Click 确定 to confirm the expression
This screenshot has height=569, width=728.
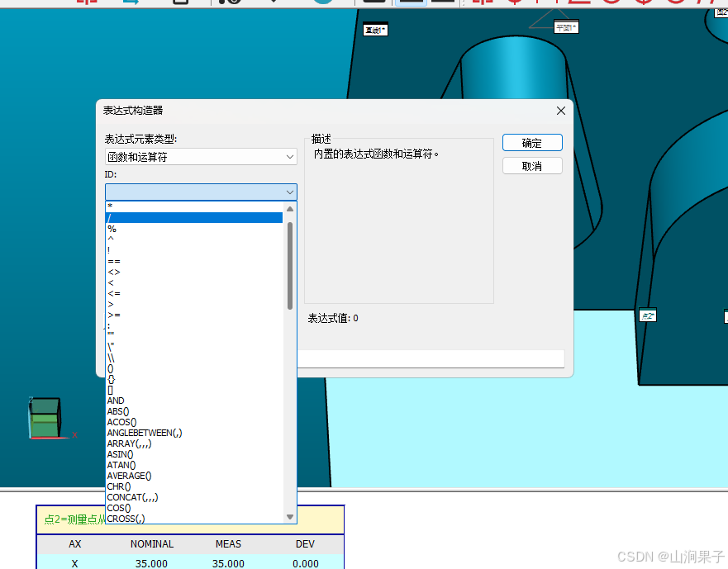pyautogui.click(x=531, y=142)
